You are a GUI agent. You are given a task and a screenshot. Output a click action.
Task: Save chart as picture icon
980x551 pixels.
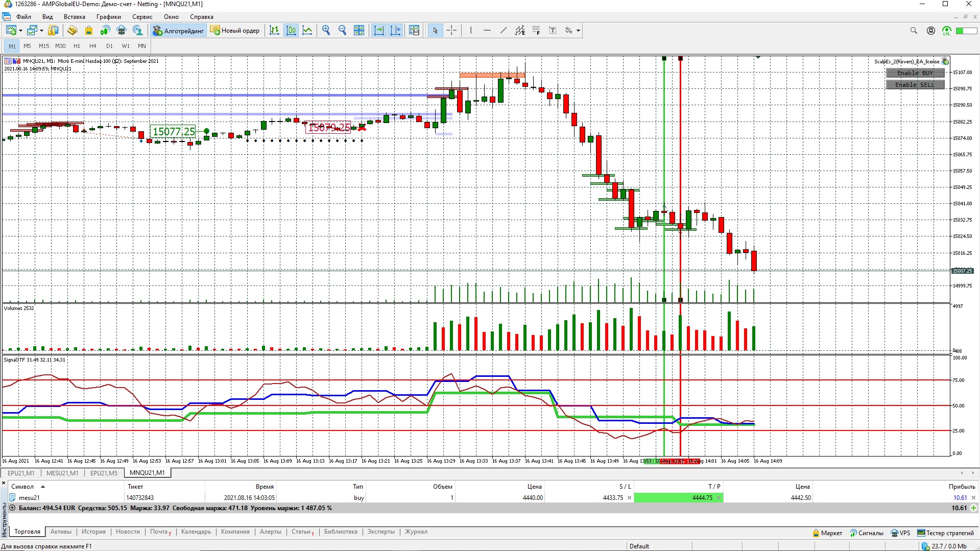414,31
